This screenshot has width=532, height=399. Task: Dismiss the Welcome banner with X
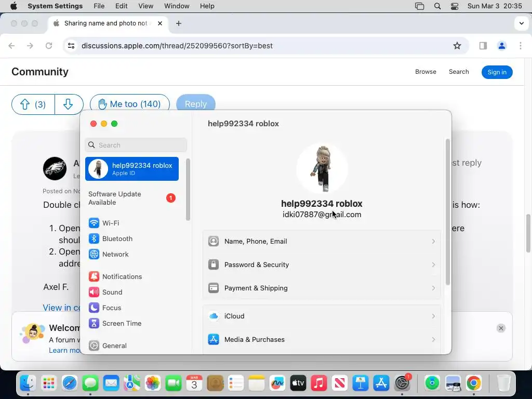(x=500, y=328)
